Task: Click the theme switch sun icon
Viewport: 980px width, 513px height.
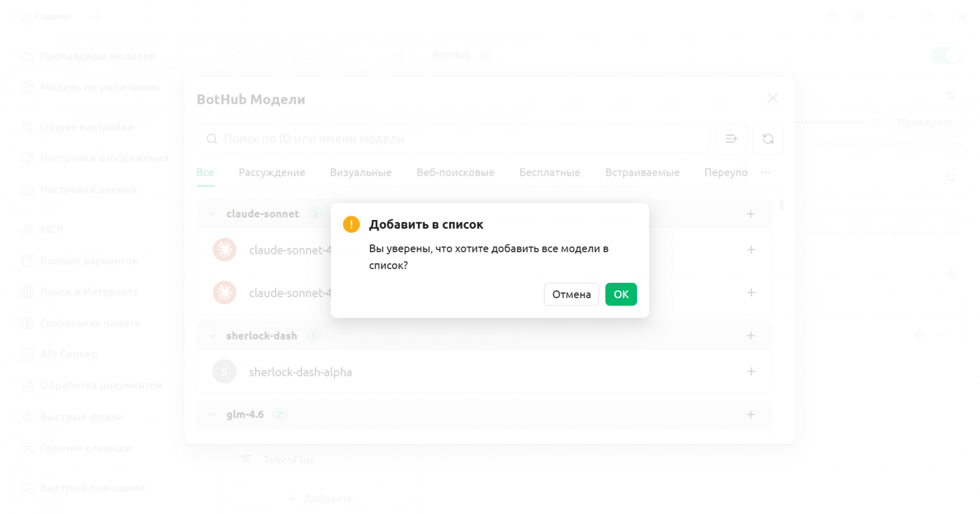Action: point(832,17)
